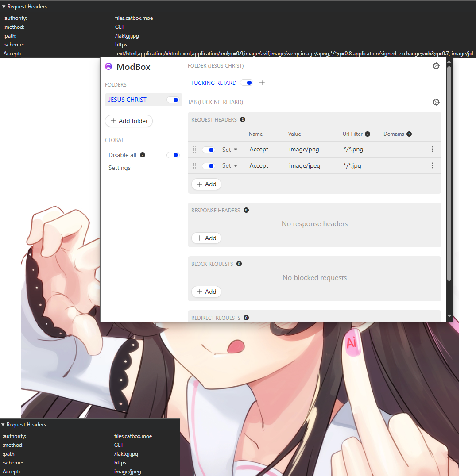The height and width of the screenshot is (476, 476).
Task: Open the tab settings gear icon
Action: 436,102
